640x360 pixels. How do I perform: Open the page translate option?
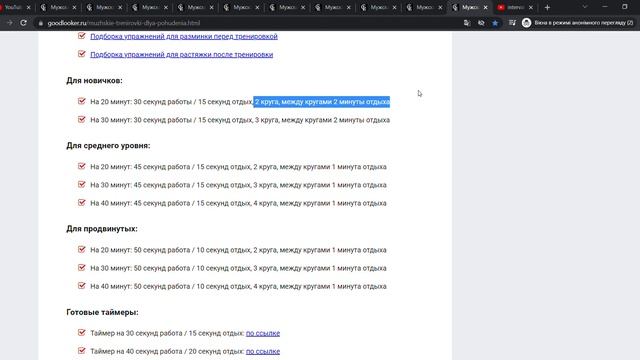tap(467, 23)
